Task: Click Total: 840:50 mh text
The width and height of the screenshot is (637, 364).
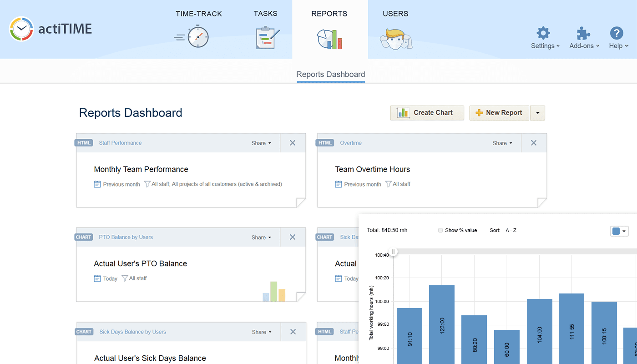Action: (x=387, y=230)
